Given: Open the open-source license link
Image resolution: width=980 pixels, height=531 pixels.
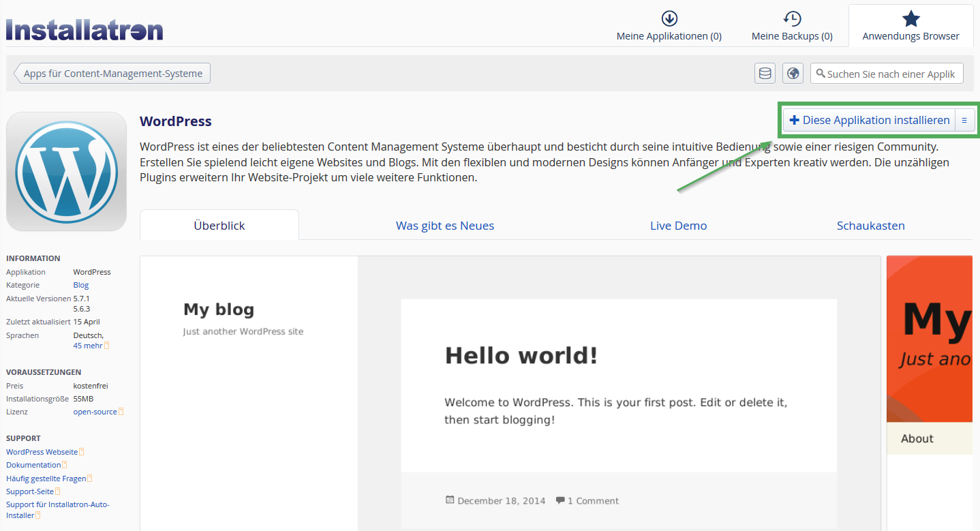Looking at the screenshot, I should 95,412.
